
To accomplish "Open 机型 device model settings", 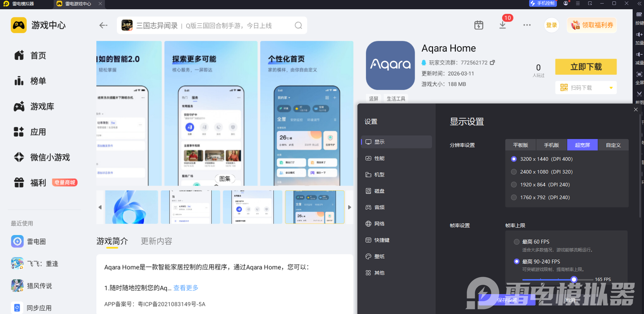I will pos(396,175).
